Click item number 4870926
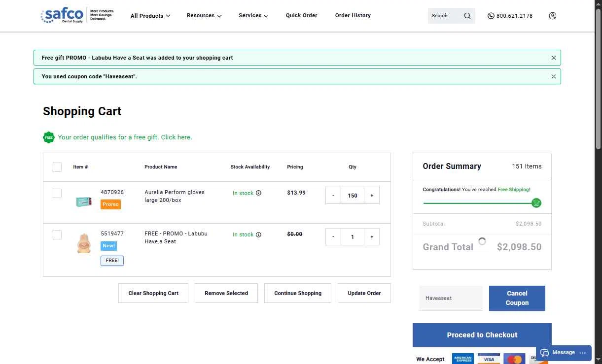This screenshot has height=364, width=602. [112, 192]
